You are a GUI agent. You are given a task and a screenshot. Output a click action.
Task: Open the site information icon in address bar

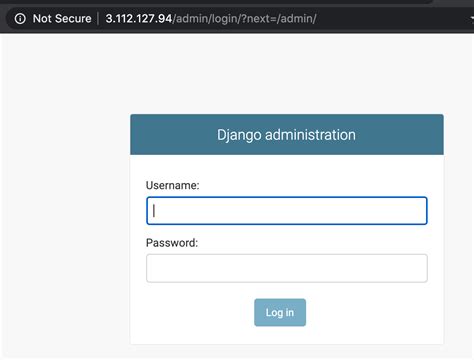(x=20, y=19)
